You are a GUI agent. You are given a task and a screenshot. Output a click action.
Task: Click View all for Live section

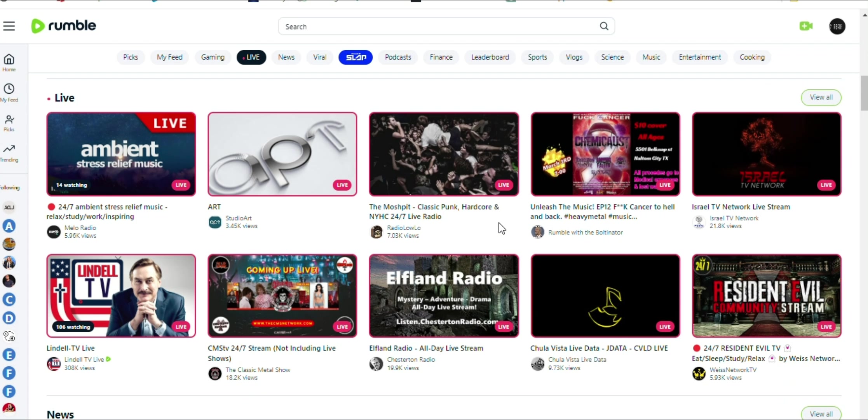(821, 97)
